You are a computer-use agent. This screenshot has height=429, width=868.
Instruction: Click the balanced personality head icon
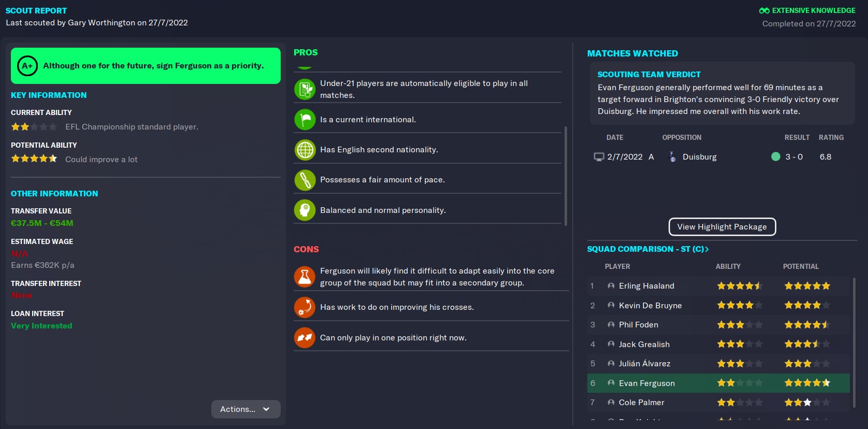tap(305, 210)
